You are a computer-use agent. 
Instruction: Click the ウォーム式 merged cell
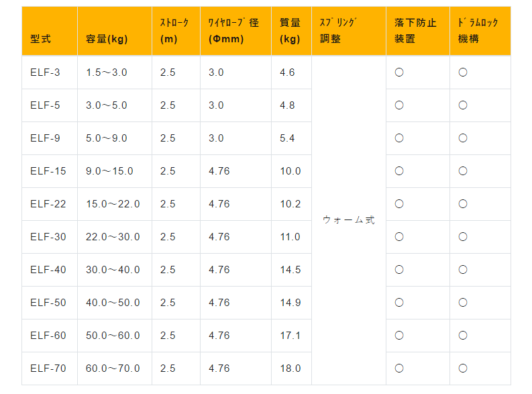349,220
